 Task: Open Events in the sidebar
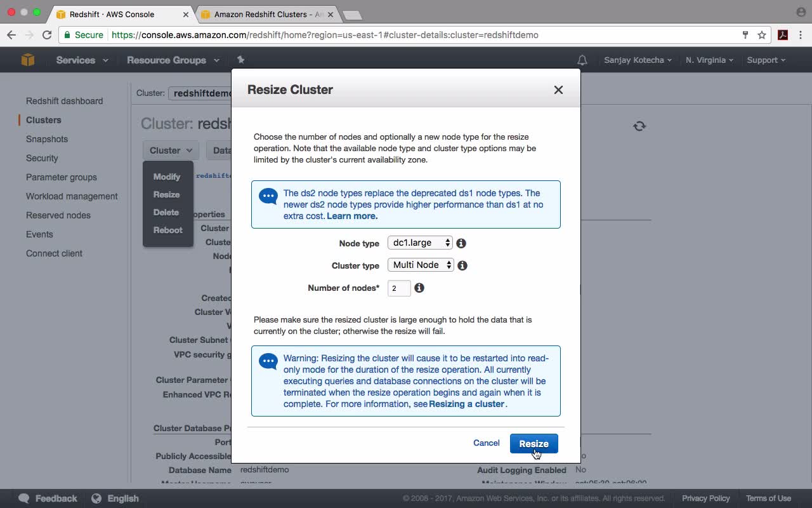tap(39, 234)
